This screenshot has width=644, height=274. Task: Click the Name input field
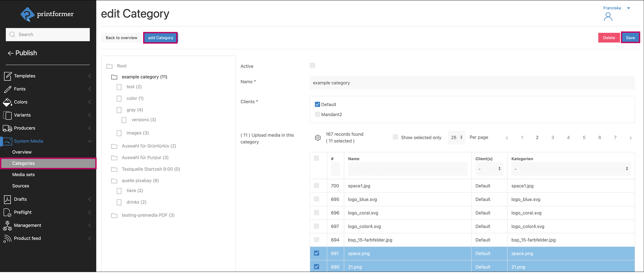[x=472, y=83]
